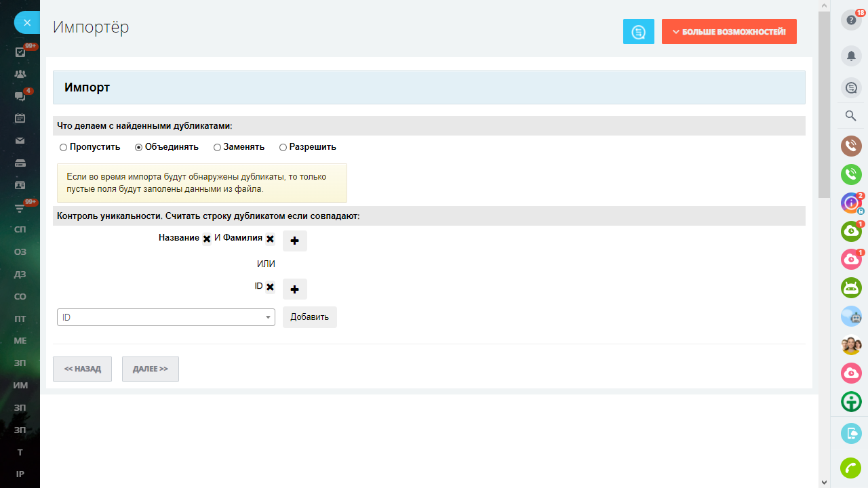Proceed with the ДАЛЕЕ >> button

pos(151,369)
